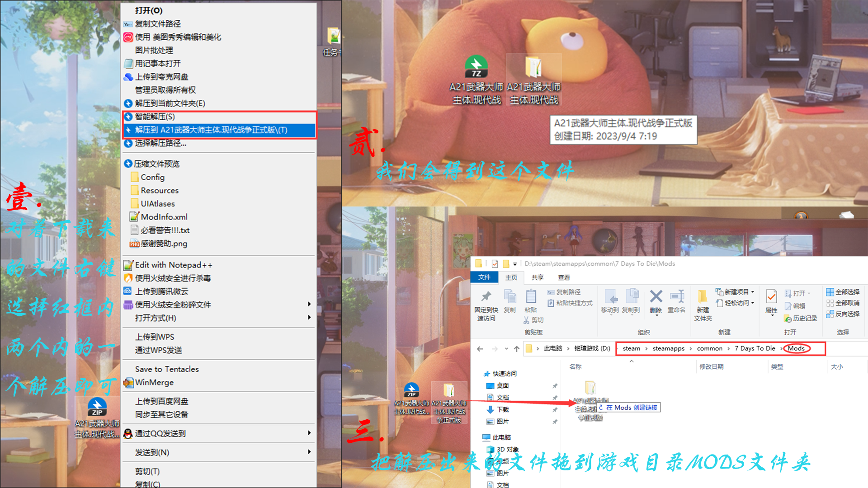The height and width of the screenshot is (488, 868).
Task: Open 历史记录 from the ribbon
Action: [x=801, y=318]
